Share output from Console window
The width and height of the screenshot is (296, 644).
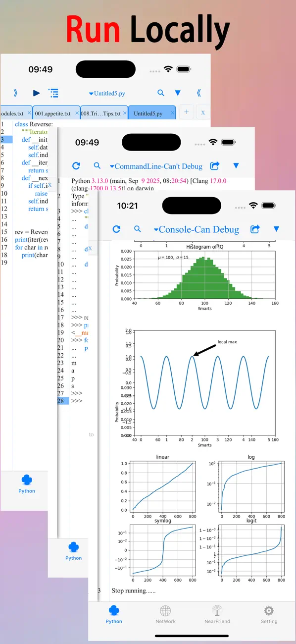point(255,229)
